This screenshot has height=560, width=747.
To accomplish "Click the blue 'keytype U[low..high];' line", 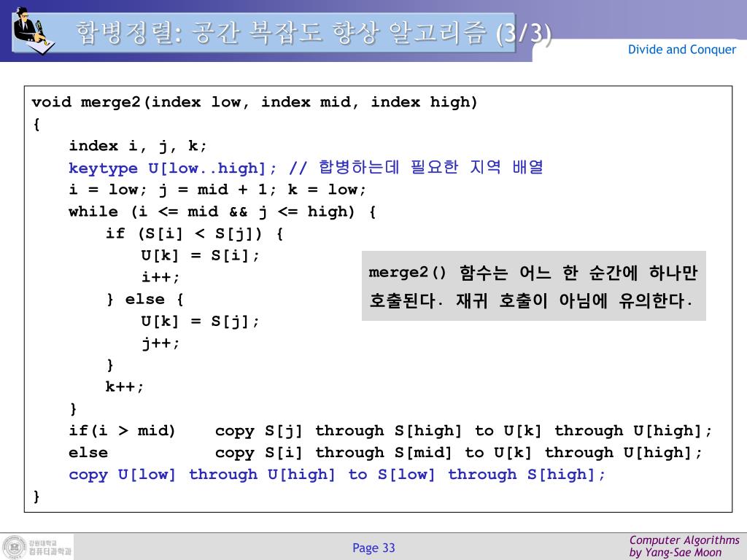I will tap(306, 168).
